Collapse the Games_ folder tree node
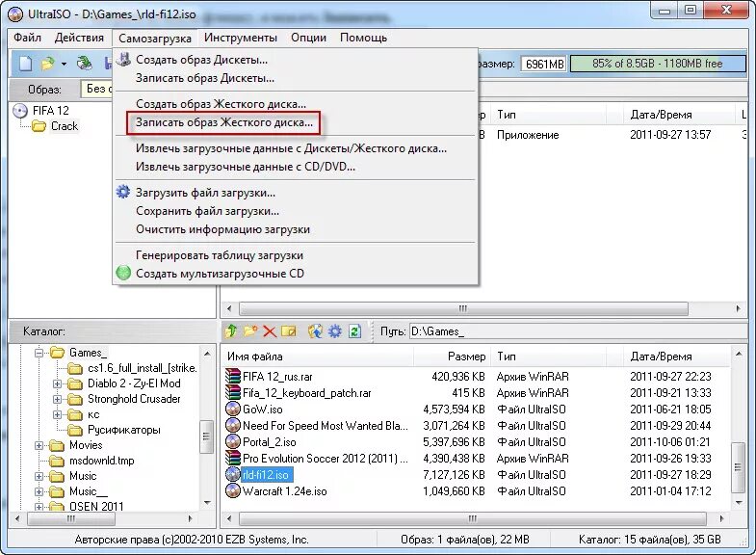 [x=39, y=353]
